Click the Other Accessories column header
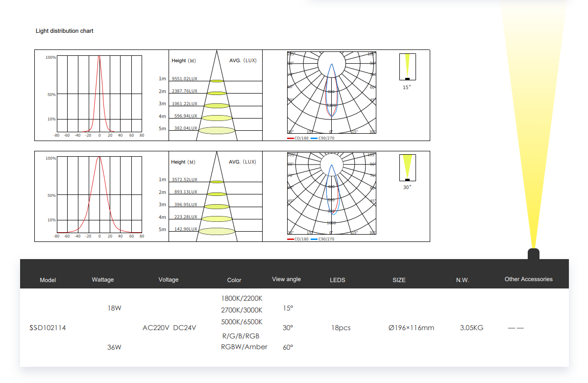 528,279
